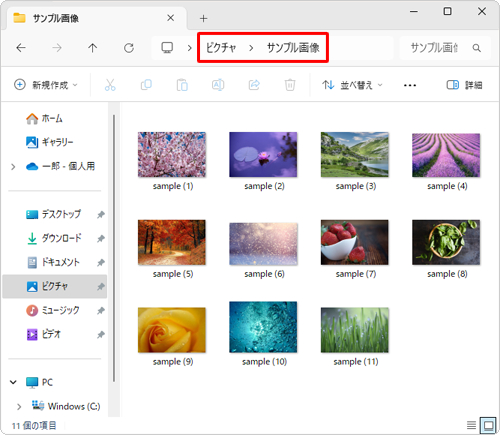Select sample (6) glitter bokeh thumbnail
500x435 pixels.
[263, 244]
